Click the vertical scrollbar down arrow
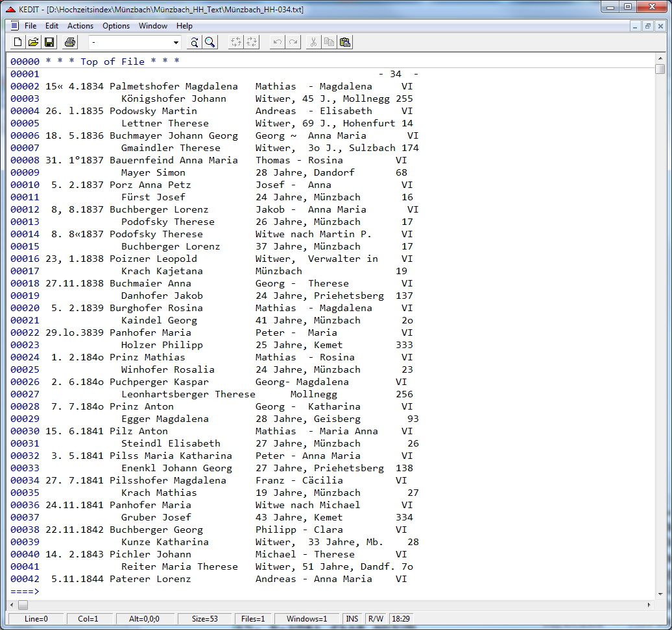Screen dimensions: 672x630 tap(660, 592)
